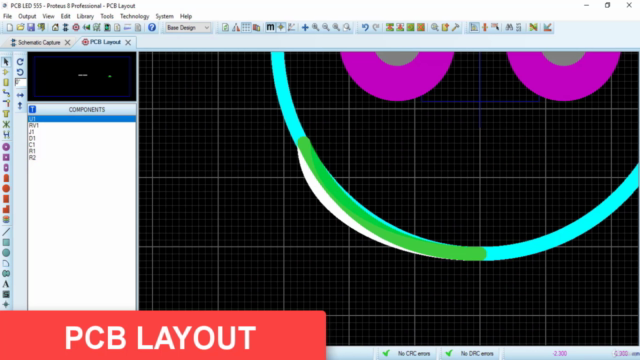Select the pad stack tool
This screenshot has width=640, height=360.
click(6, 220)
